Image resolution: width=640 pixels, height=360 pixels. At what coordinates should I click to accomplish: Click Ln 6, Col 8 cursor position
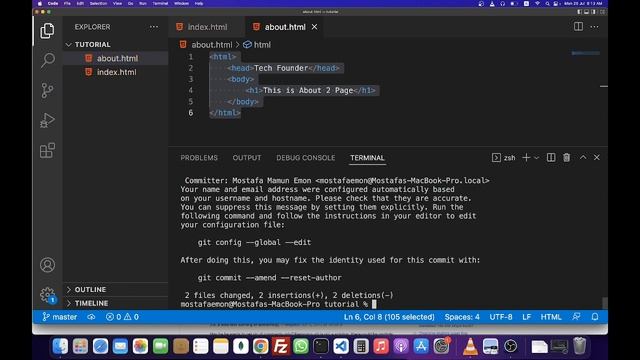pyautogui.click(x=389, y=317)
